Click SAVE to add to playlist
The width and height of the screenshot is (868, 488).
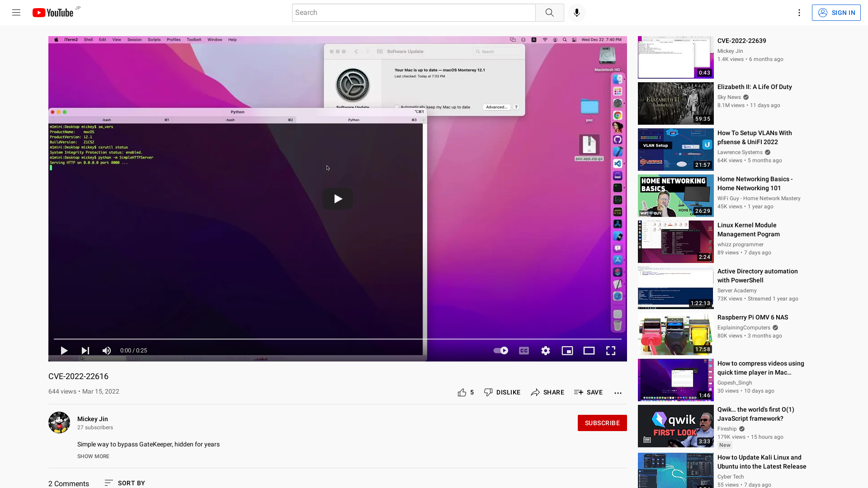[588, 392]
